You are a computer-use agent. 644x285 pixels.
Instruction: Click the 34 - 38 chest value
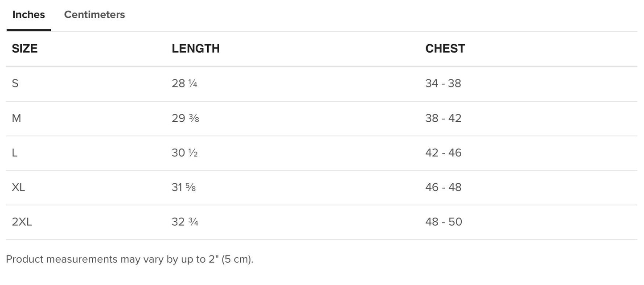tap(443, 83)
